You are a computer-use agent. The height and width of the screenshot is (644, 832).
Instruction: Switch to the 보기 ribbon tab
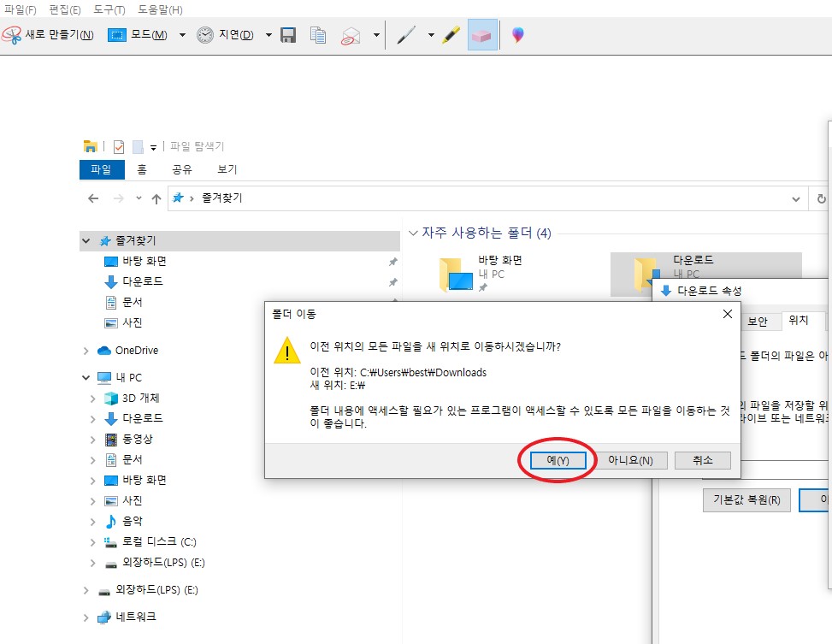(x=227, y=169)
